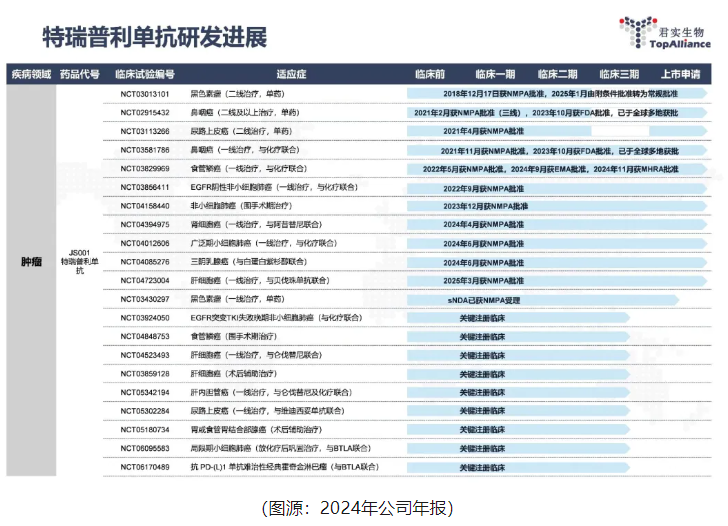Click trial number NCT04394975

(145, 225)
